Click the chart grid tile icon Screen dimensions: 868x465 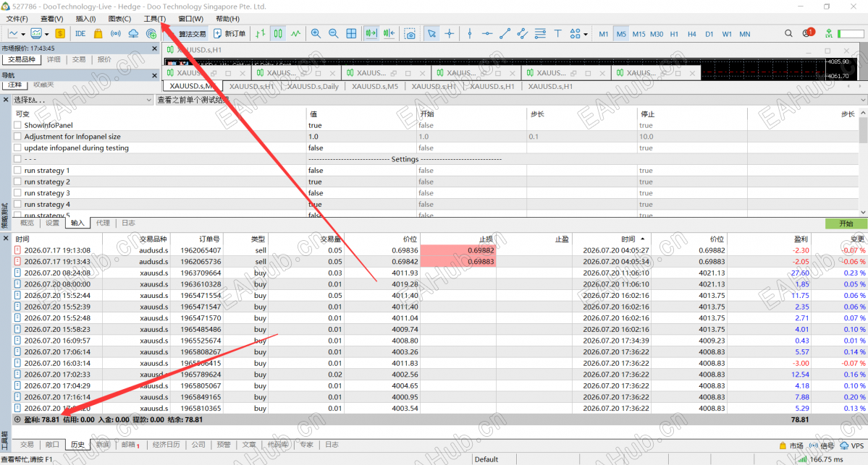(351, 34)
